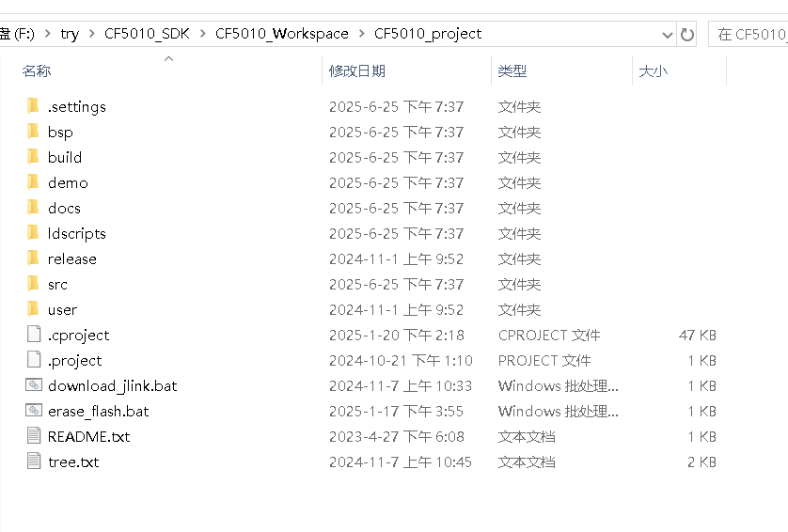Select the 'docs' folder name

[x=64, y=208]
